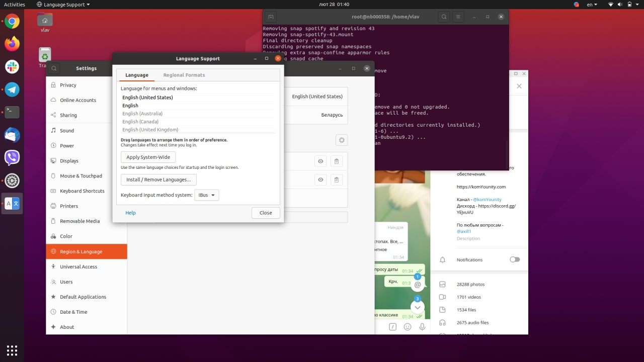
Task: Click Activities in the top bar
Action: (15, 5)
